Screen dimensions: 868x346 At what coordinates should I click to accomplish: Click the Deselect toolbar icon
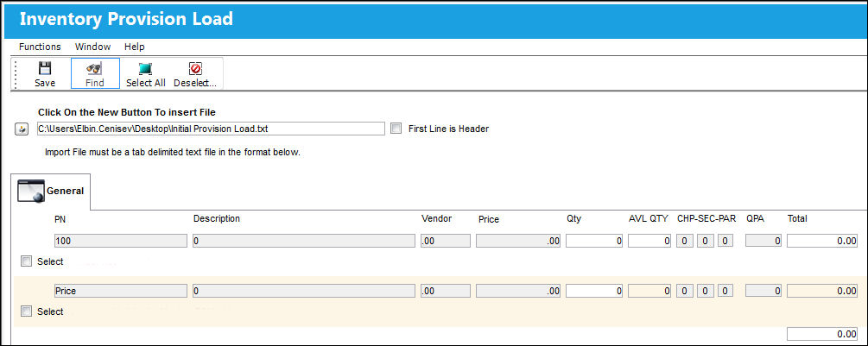tap(195, 68)
